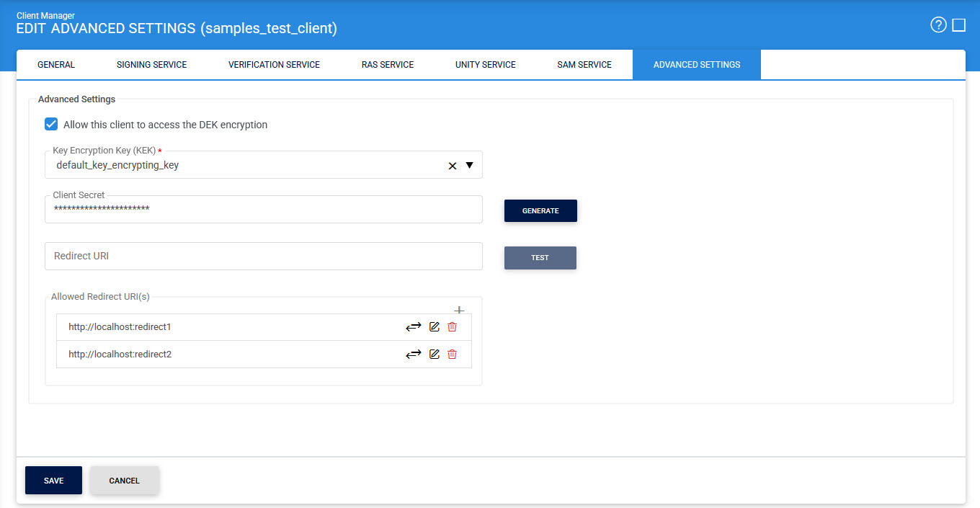The width and height of the screenshot is (980, 508).
Task: Focus the Redirect URI input field
Action: [x=263, y=256]
